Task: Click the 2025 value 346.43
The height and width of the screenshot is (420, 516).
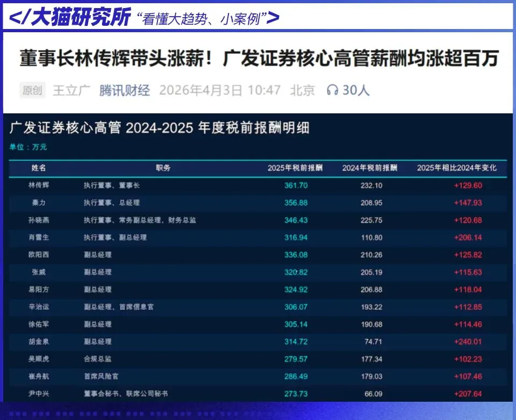Action: click(x=296, y=220)
